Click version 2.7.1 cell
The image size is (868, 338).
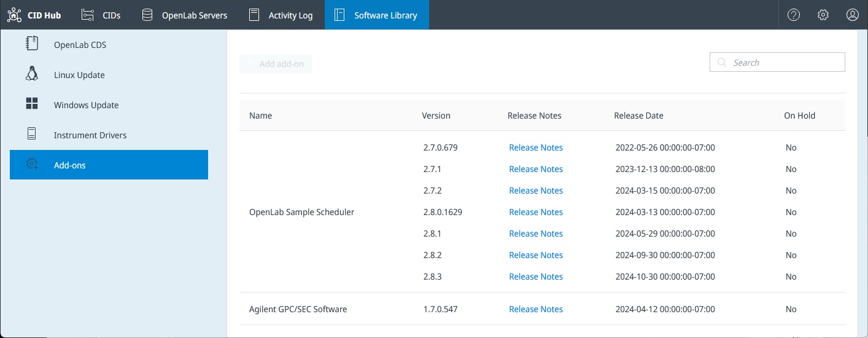(x=432, y=169)
